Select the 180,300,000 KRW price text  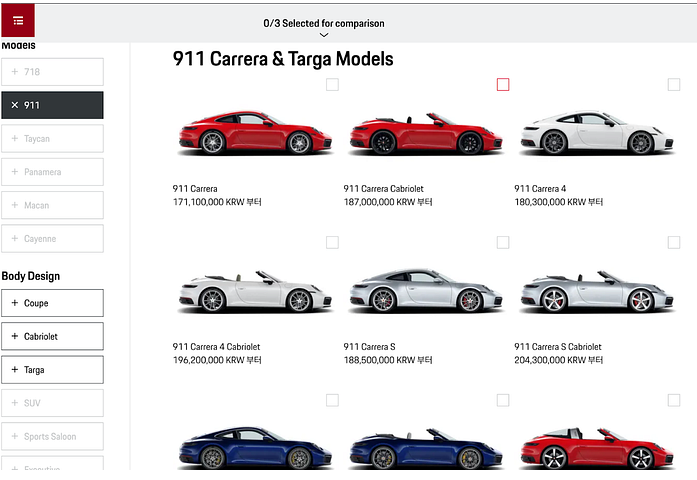point(559,202)
